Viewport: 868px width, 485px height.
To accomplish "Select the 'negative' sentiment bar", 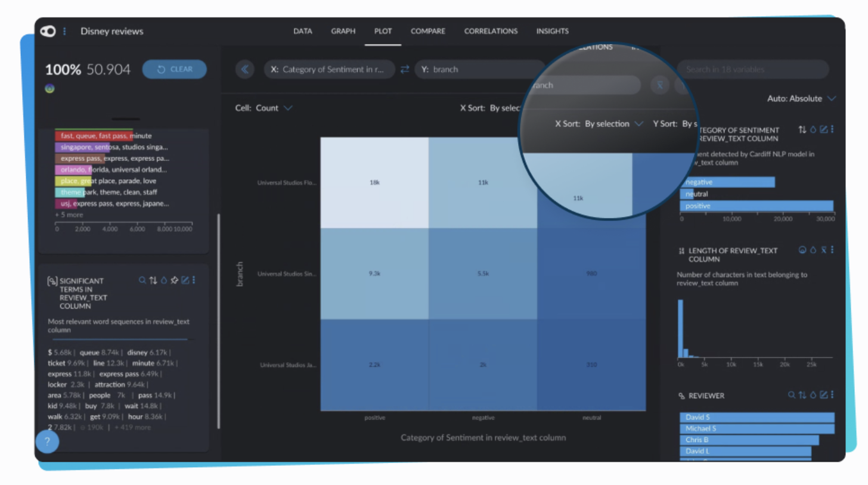I will pyautogui.click(x=727, y=182).
